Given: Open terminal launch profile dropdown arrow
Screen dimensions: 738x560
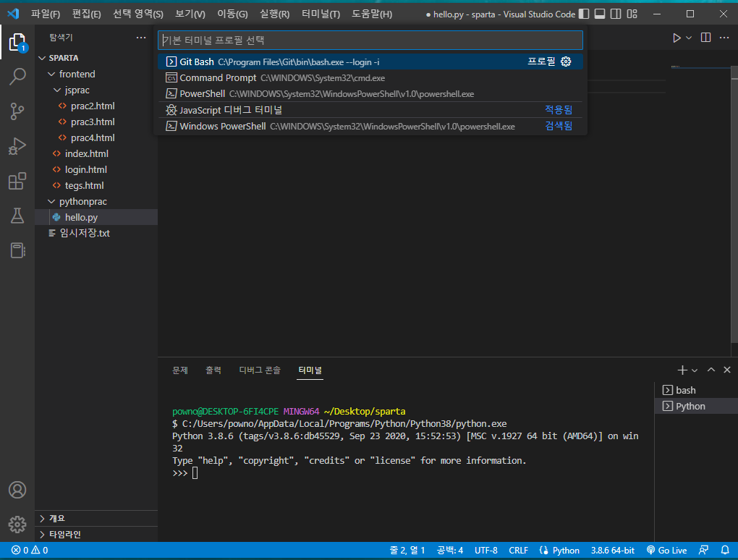Looking at the screenshot, I should pyautogui.click(x=695, y=370).
